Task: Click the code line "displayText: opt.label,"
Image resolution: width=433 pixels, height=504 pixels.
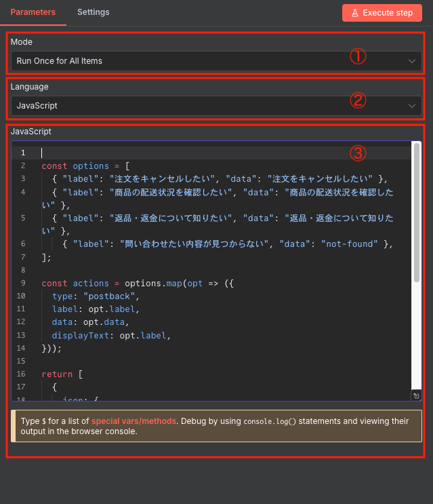Action: coord(111,335)
